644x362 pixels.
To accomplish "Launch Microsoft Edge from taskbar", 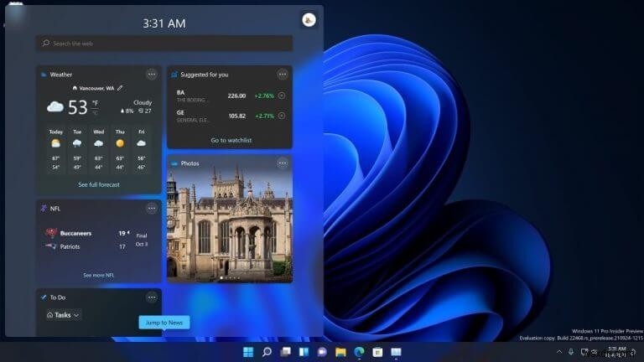I will click(359, 352).
